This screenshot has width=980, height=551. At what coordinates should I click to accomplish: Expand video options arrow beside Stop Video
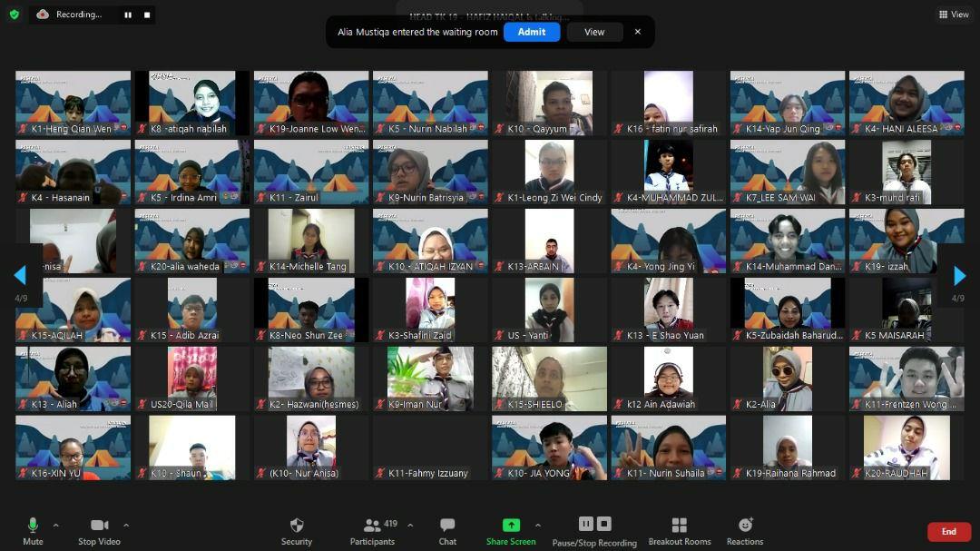[125, 525]
